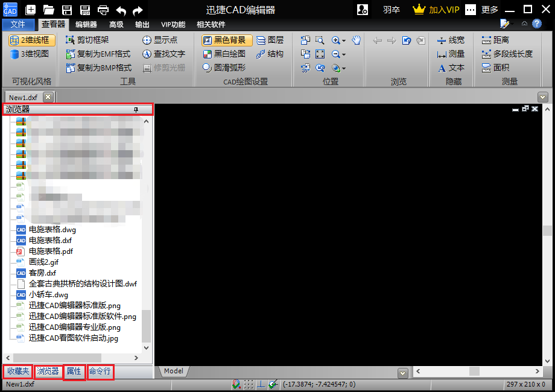Pin the 浏览器 panel
555x392 pixels.
point(136,110)
